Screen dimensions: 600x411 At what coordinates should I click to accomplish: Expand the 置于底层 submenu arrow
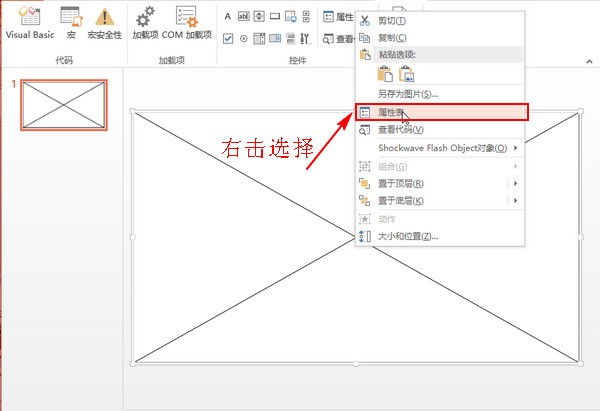click(515, 201)
